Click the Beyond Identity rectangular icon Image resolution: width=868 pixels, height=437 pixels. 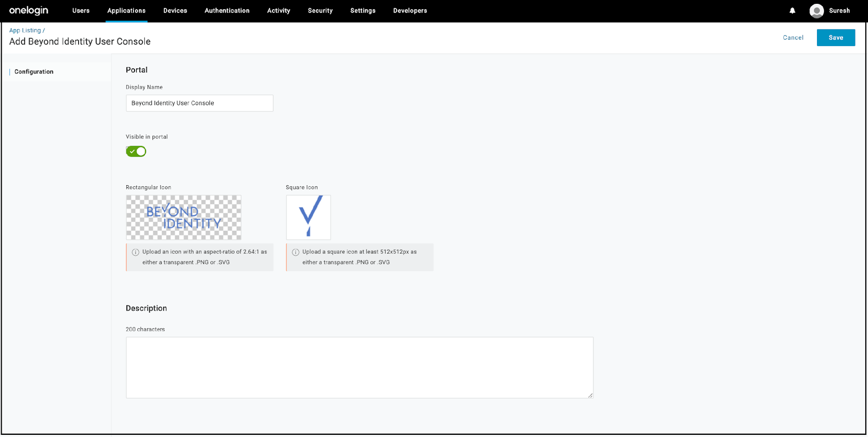point(184,218)
